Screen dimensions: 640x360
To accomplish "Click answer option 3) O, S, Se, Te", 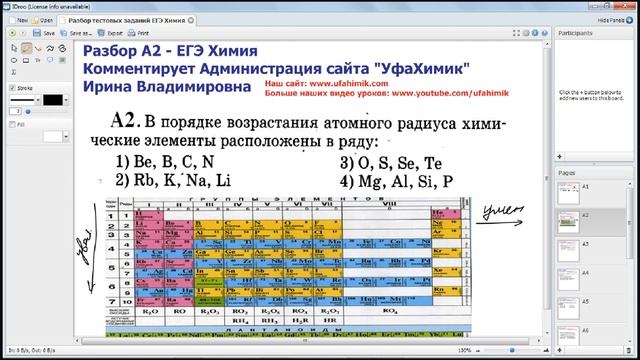I will tap(391, 163).
